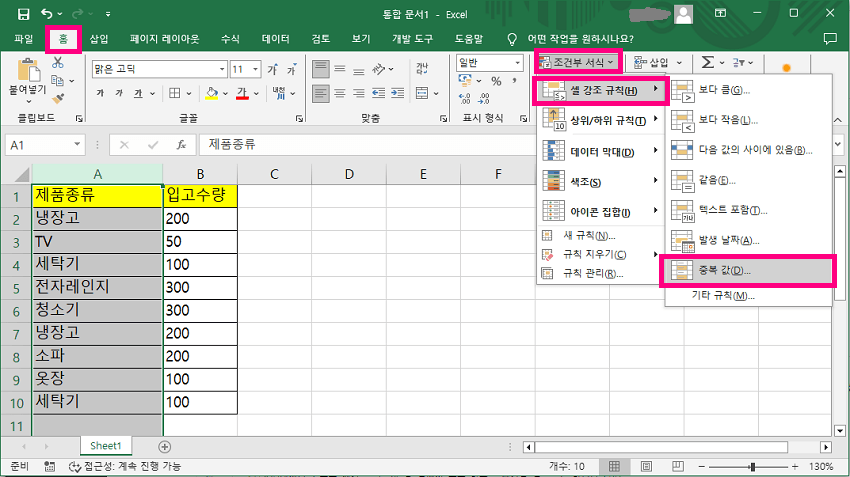Toggle underline text formatting
This screenshot has height=477, width=850.
(138, 93)
